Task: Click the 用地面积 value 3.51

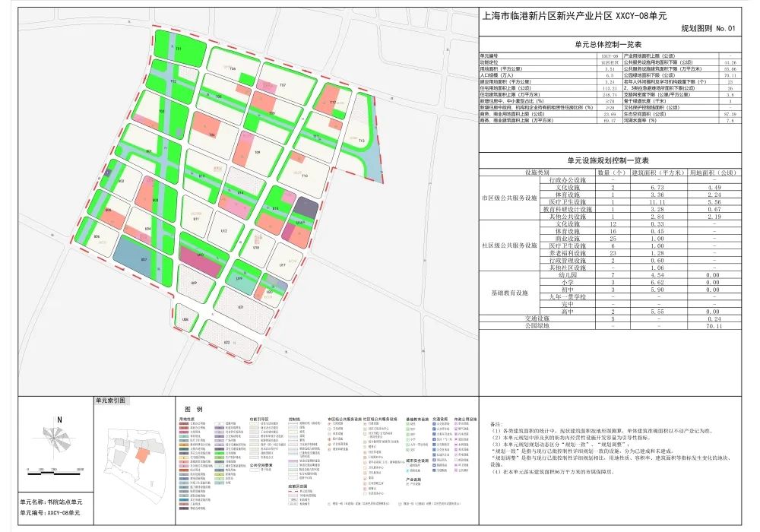Action: (610, 69)
